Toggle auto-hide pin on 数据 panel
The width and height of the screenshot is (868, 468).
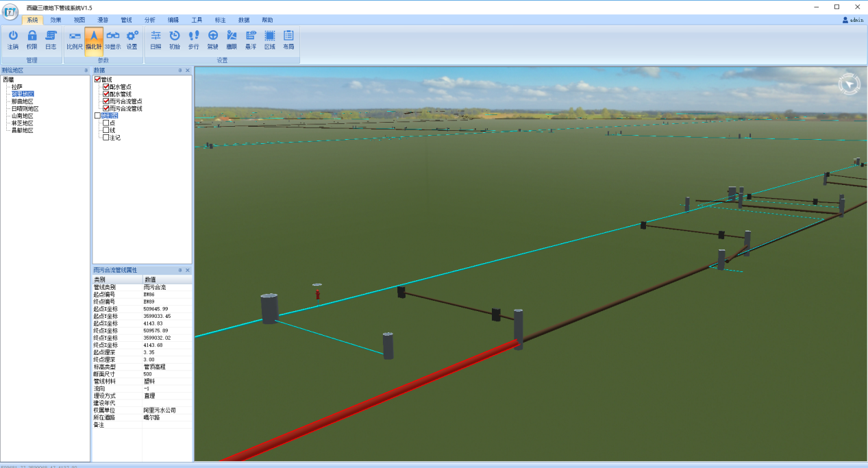click(x=179, y=71)
